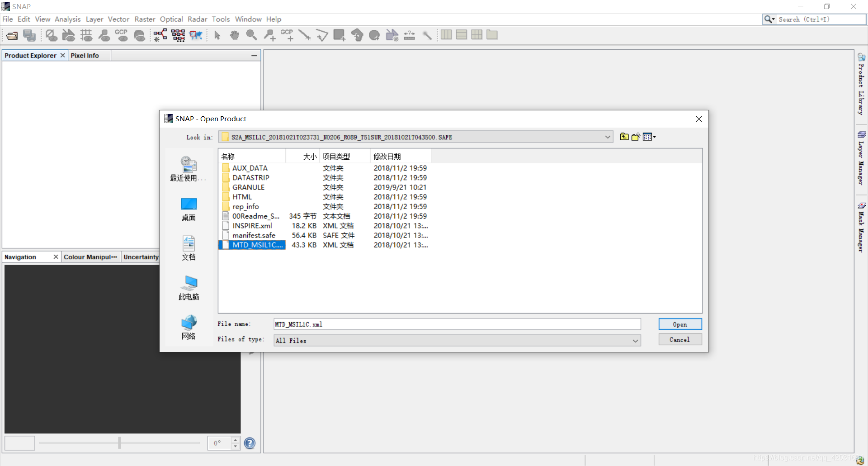This screenshot has height=466, width=868.
Task: Sort by 名称 column header
Action: click(x=252, y=157)
